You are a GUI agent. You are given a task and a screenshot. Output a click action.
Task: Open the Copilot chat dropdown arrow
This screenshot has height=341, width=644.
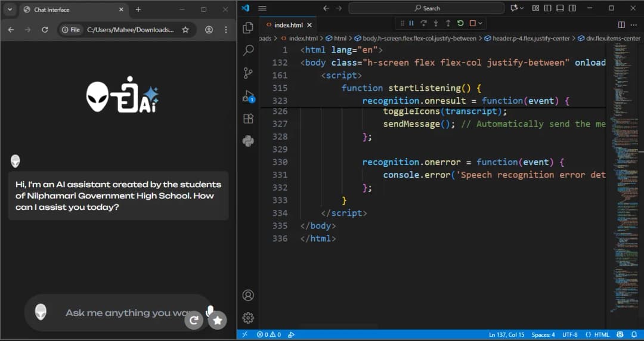[x=522, y=8]
